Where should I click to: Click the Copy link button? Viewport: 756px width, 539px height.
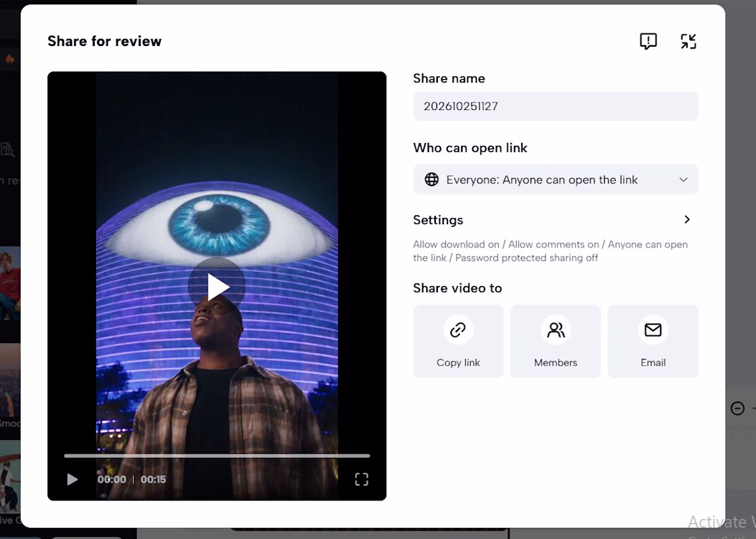point(458,341)
